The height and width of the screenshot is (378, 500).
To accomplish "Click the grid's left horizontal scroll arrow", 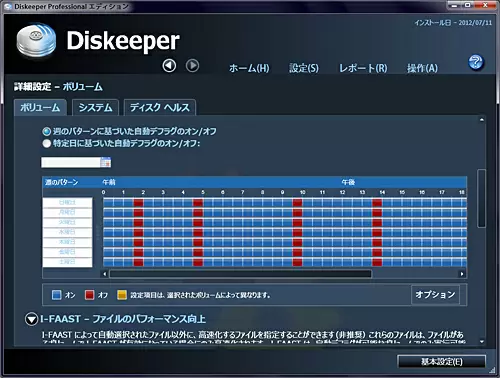I will click(x=105, y=274).
